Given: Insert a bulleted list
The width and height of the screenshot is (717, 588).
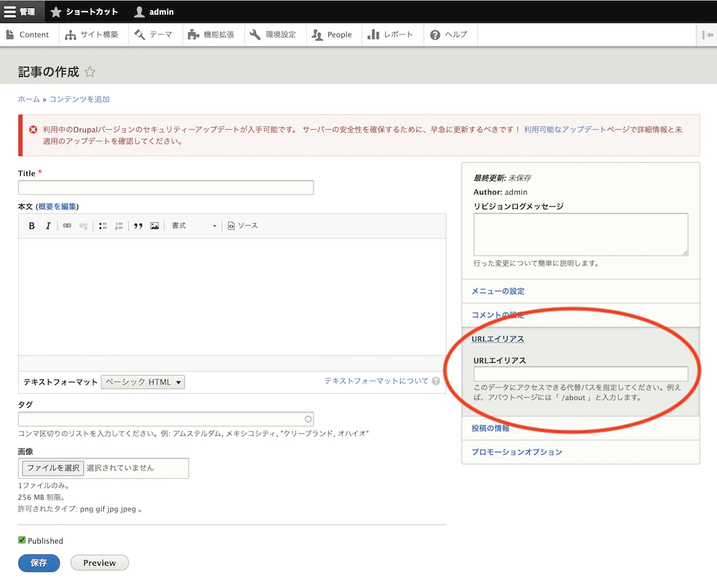Looking at the screenshot, I should (x=103, y=225).
